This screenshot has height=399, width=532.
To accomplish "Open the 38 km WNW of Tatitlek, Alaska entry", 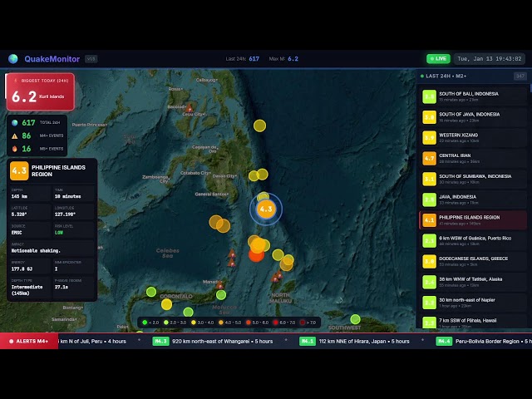I will click(x=474, y=283).
